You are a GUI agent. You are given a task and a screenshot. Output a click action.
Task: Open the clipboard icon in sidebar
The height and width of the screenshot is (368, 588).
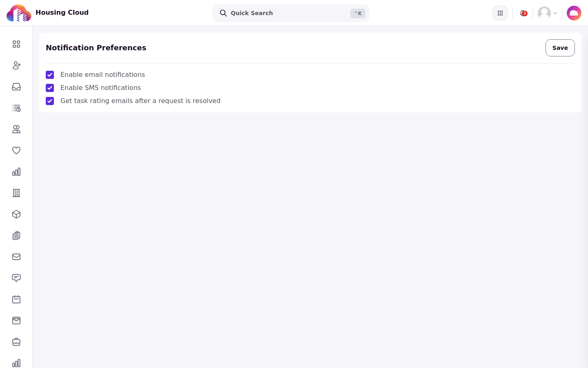tap(16, 236)
